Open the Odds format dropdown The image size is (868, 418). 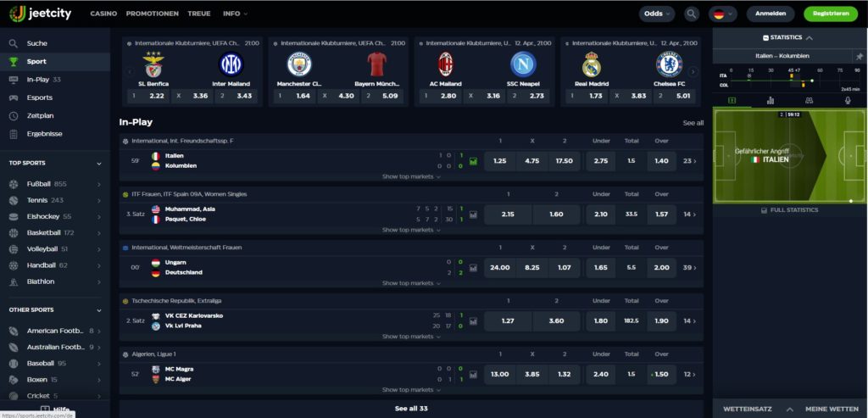(x=657, y=14)
